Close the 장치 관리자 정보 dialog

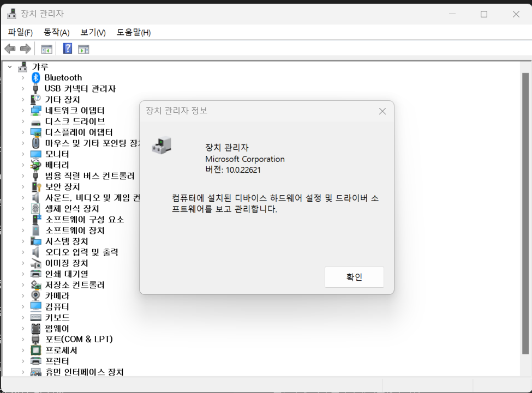click(x=382, y=111)
